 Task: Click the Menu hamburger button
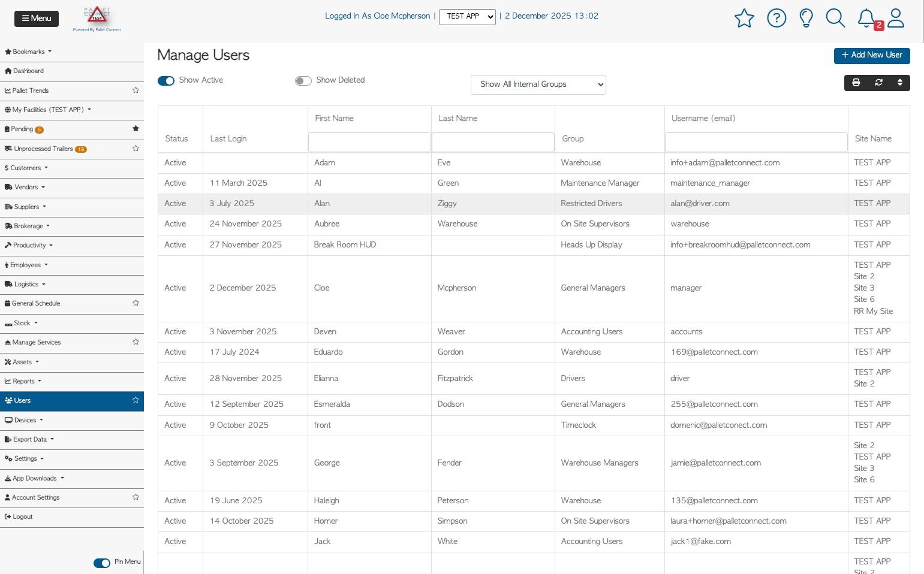pos(37,19)
